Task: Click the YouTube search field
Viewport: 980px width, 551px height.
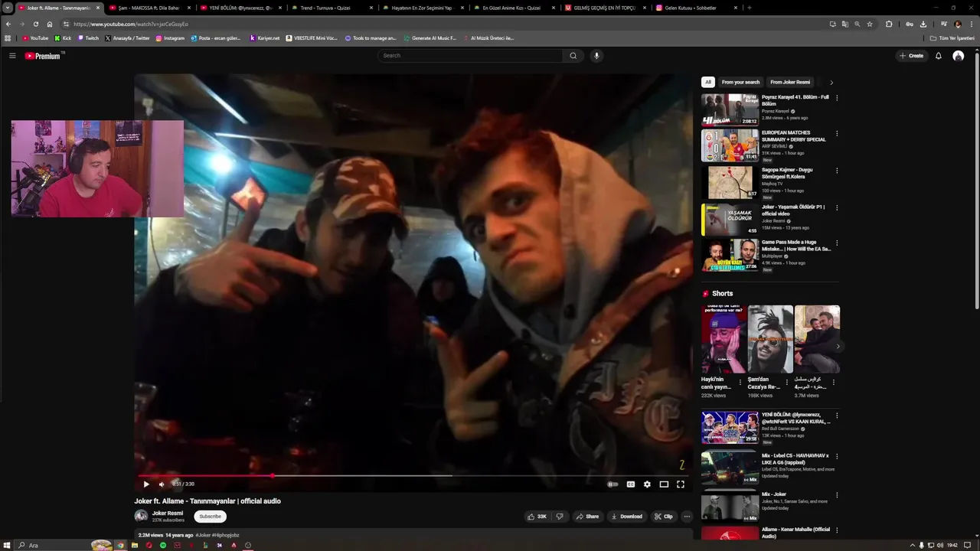Action: 470,56
